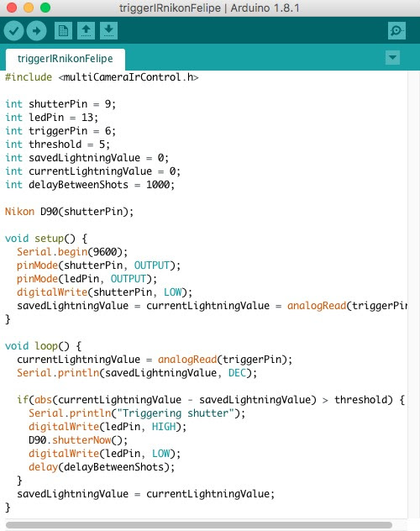Click 'currentLightningValue = analogRead(triggerPin);' in loop
Screen dimensions: 420x531
[155, 360]
